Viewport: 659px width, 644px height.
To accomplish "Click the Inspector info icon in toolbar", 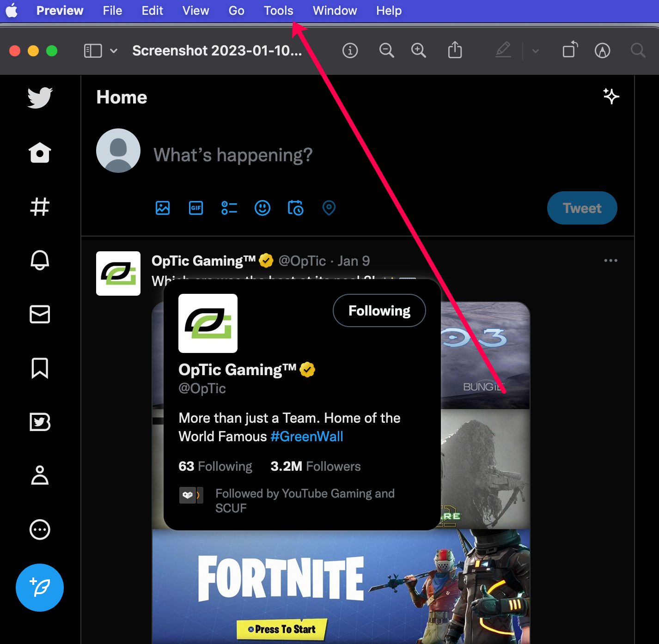I will [350, 50].
